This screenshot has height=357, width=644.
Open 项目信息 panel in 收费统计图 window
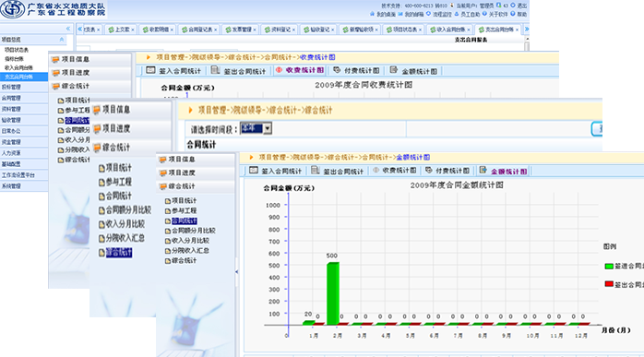pyautogui.click(x=90, y=60)
